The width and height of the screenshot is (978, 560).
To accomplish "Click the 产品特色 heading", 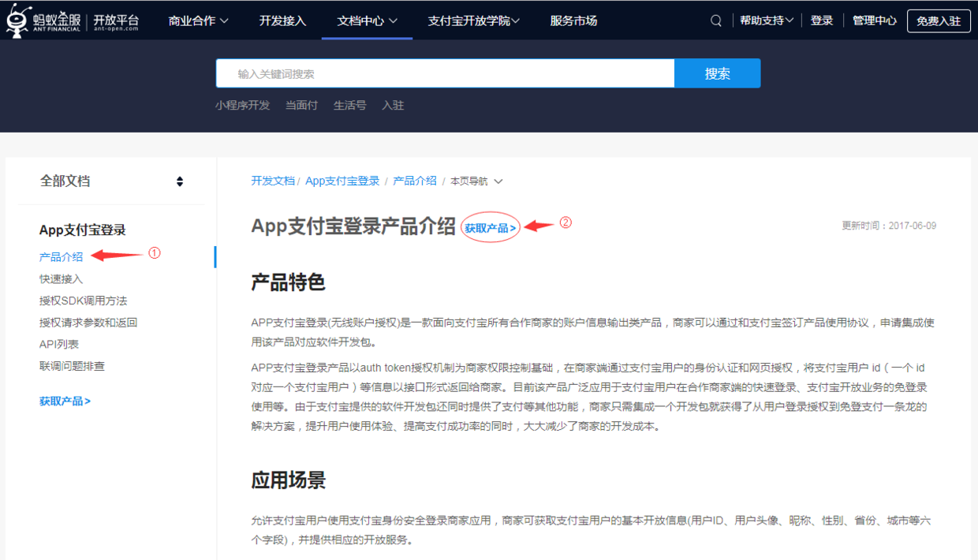I will pos(288,282).
